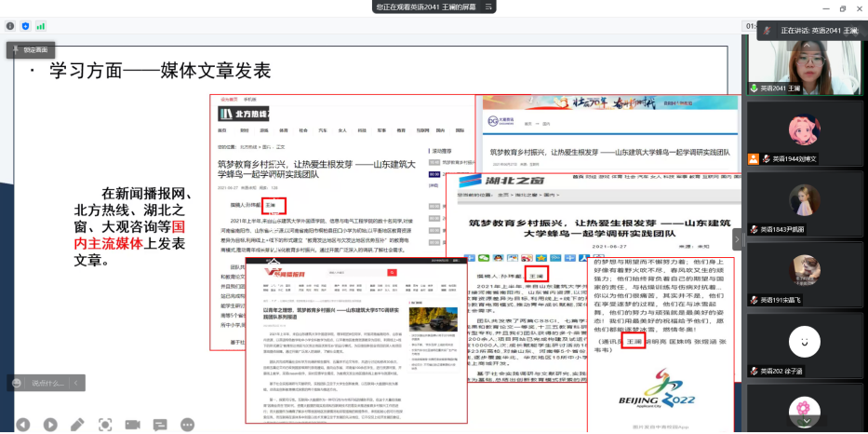Viewport: 868px width, 434px height.
Task: Click the muted mic icon next to 英语1944刘博文
Action: click(767, 159)
